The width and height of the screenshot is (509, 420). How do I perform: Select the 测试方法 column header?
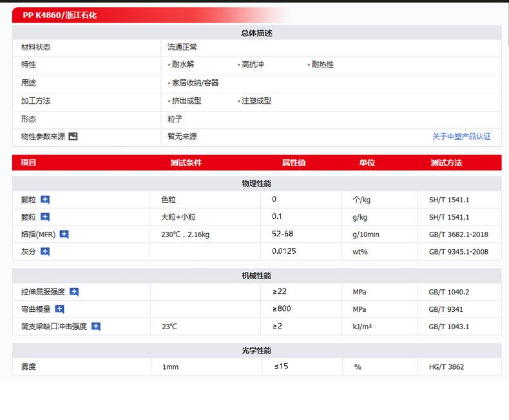pyautogui.click(x=446, y=163)
